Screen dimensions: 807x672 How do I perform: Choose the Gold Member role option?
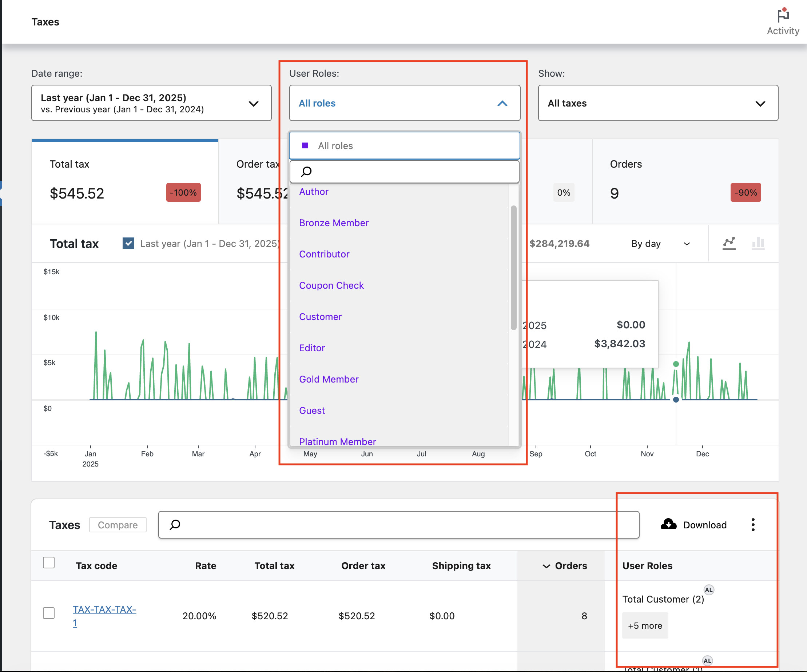tap(329, 379)
